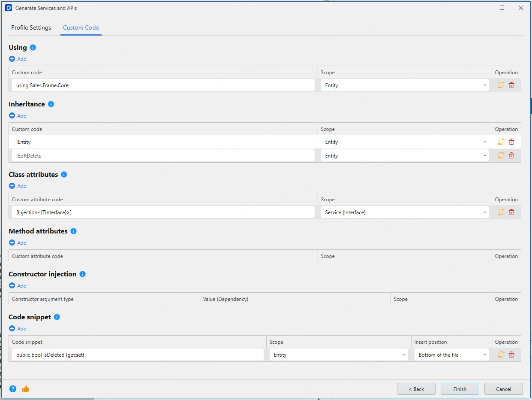
Task: Add a new Method attributes entry
Action: [x=18, y=243]
